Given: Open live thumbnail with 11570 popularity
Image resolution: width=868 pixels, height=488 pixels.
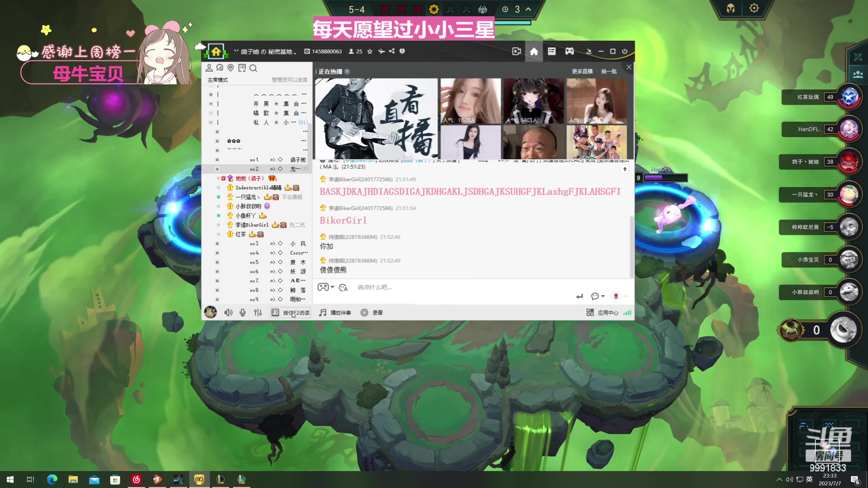Looking at the screenshot, I should coord(471,101).
